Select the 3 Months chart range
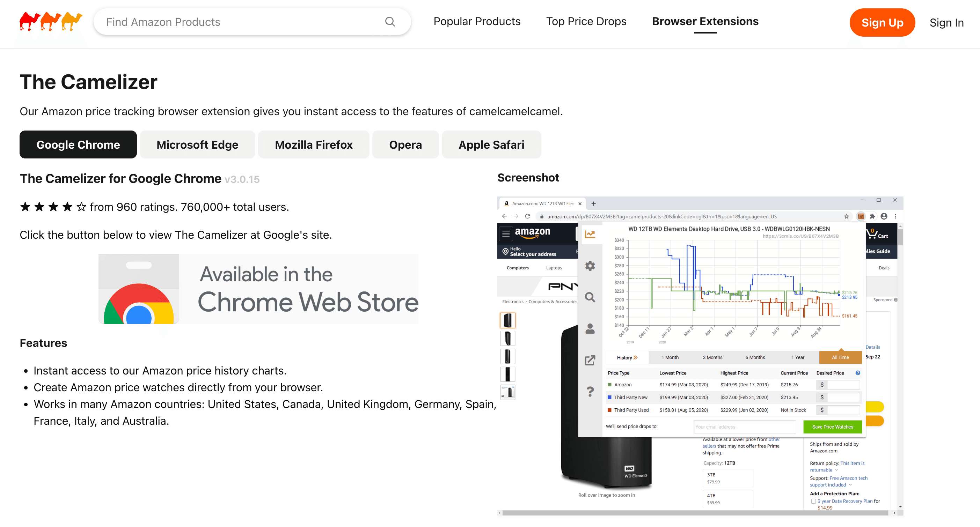980x527 pixels. pyautogui.click(x=712, y=357)
